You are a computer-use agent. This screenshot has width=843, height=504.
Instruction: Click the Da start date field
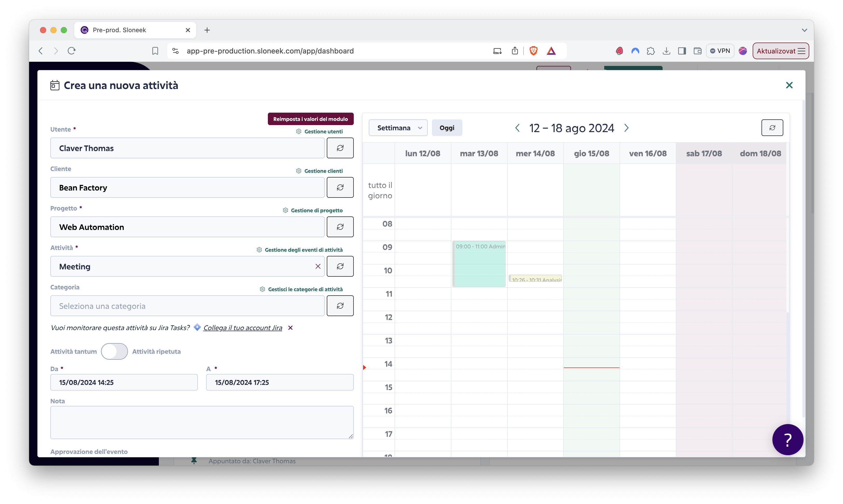(124, 383)
